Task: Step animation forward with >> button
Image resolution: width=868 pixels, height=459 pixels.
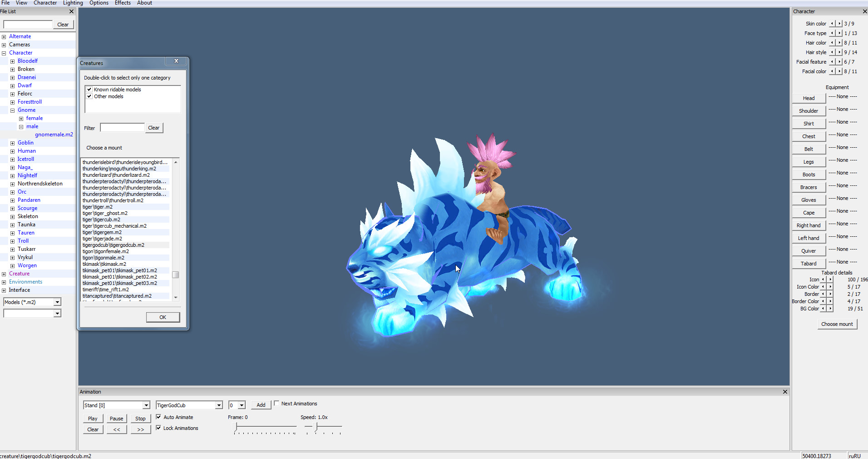Action: tap(141, 429)
